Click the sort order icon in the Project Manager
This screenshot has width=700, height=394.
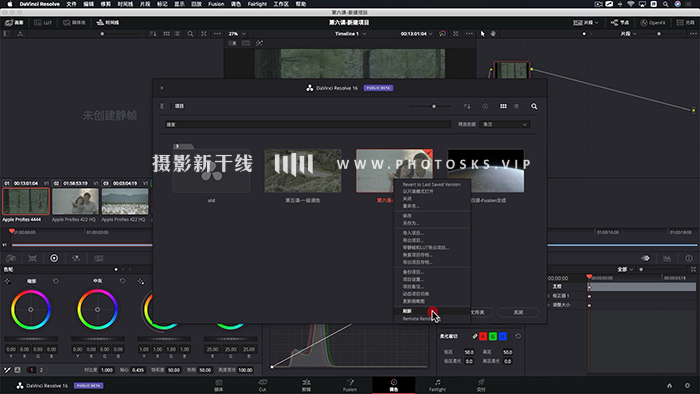467,106
